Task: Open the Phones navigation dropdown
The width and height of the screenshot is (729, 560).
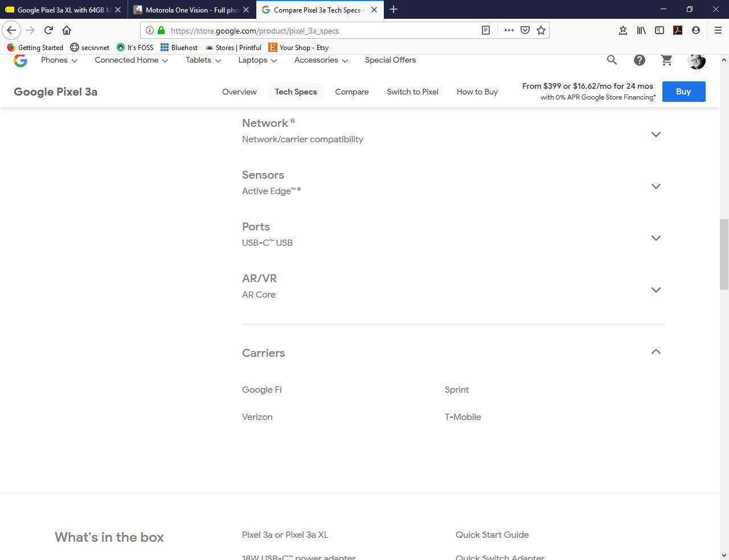Action: [59, 60]
